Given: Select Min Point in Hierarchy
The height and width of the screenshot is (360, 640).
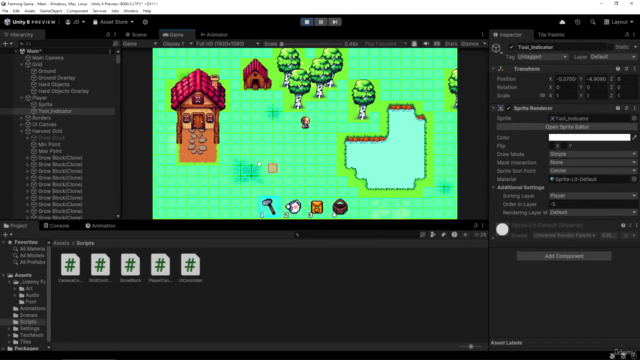Looking at the screenshot, I should (x=49, y=144).
